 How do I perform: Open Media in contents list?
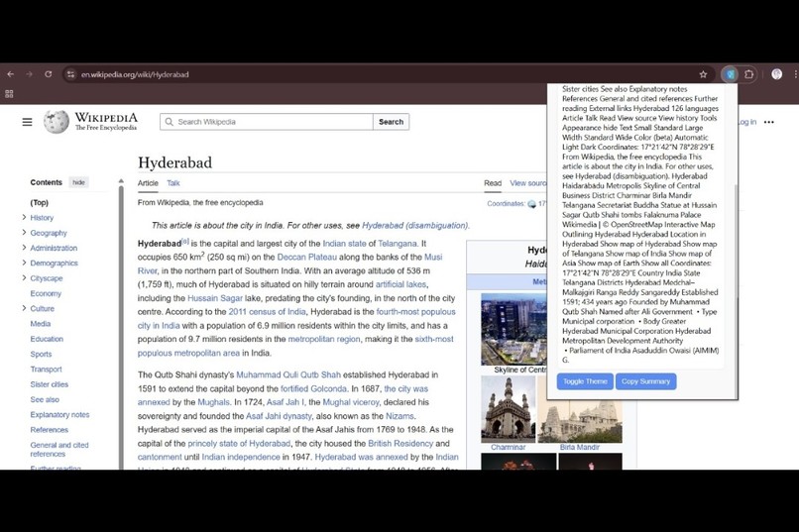41,324
